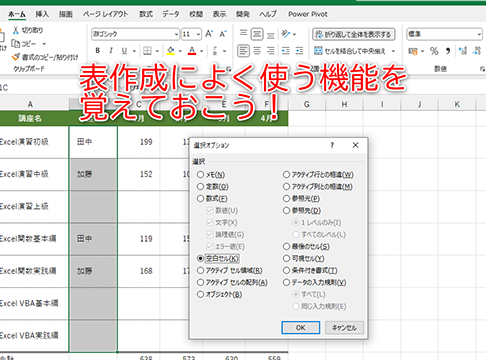
Task: Open the ページ レイアウト ribbon tab
Action: point(105,14)
